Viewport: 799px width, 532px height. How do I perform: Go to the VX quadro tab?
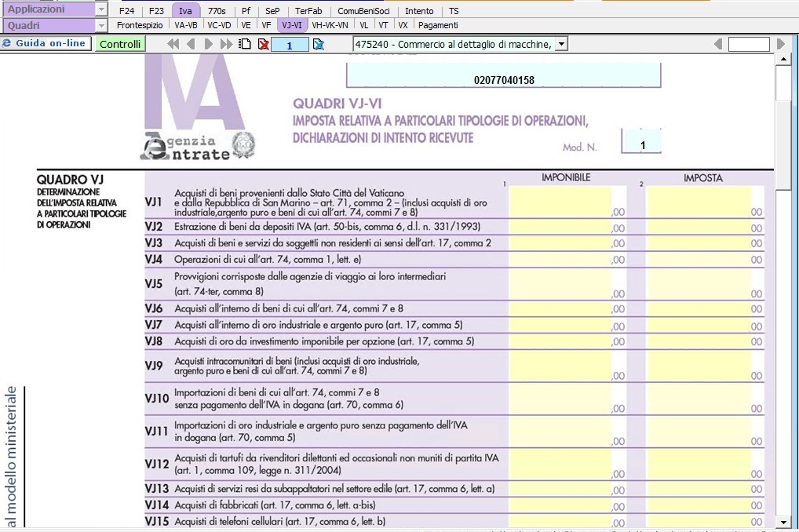(x=403, y=25)
